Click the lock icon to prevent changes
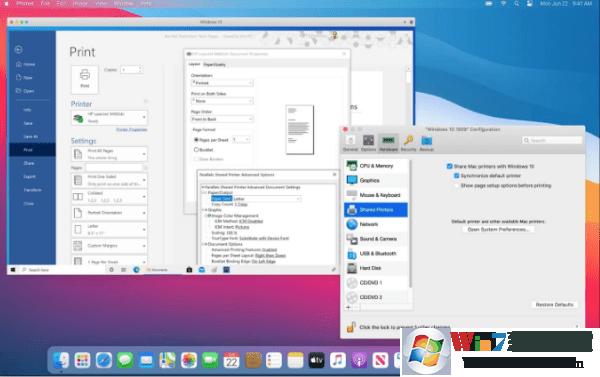600x377 pixels. (x=351, y=327)
